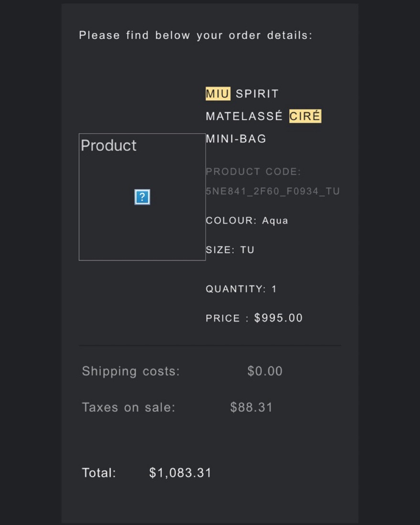
Task: Click the Product image placeholder
Action: [142, 197]
